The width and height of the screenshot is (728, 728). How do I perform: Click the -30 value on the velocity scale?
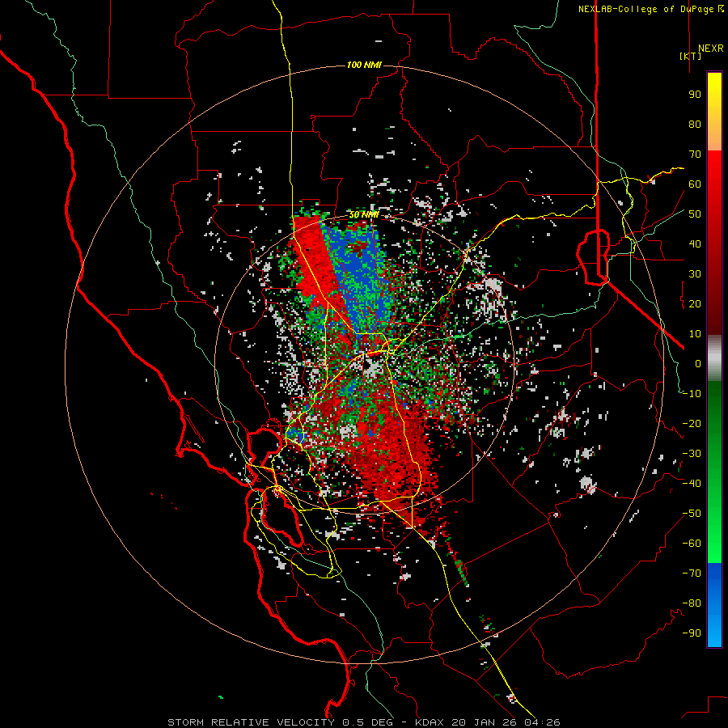[692, 454]
